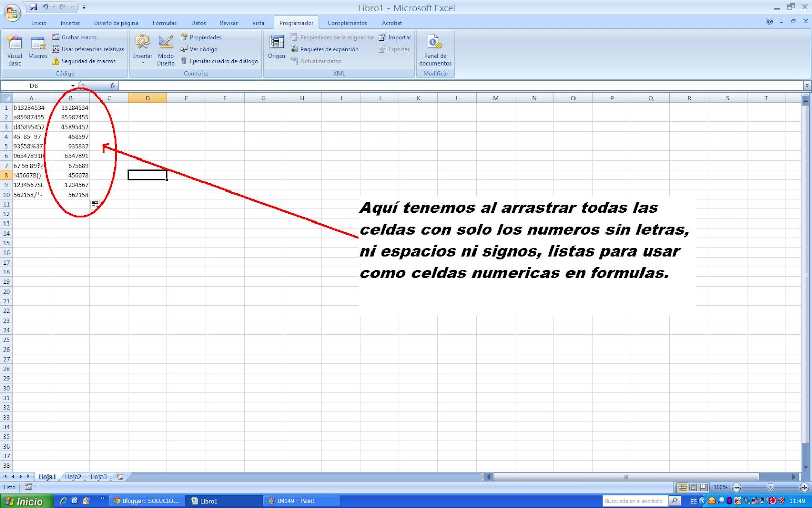Open the XML Origen panel

[277, 48]
